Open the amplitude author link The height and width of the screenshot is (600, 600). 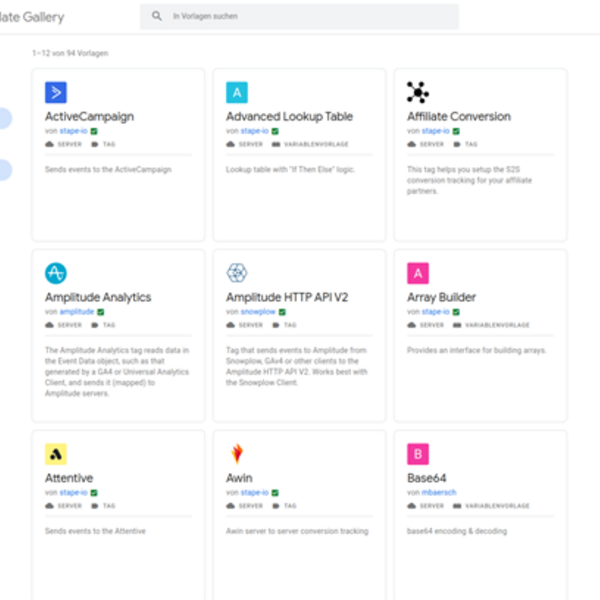click(x=76, y=312)
